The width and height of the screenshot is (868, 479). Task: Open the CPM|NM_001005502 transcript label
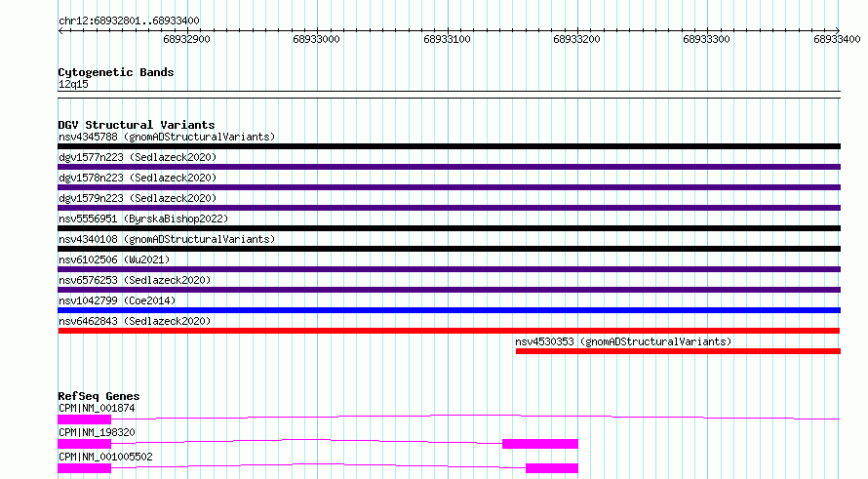tap(105, 457)
